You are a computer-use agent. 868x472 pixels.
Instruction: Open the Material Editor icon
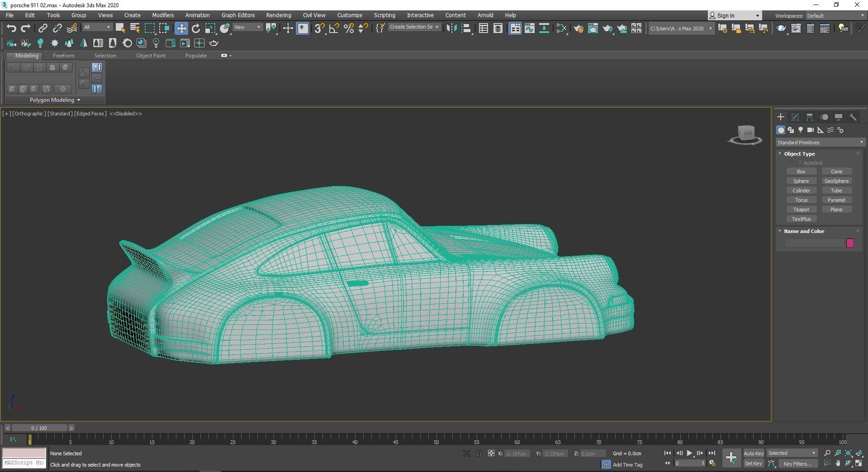pyautogui.click(x=561, y=28)
